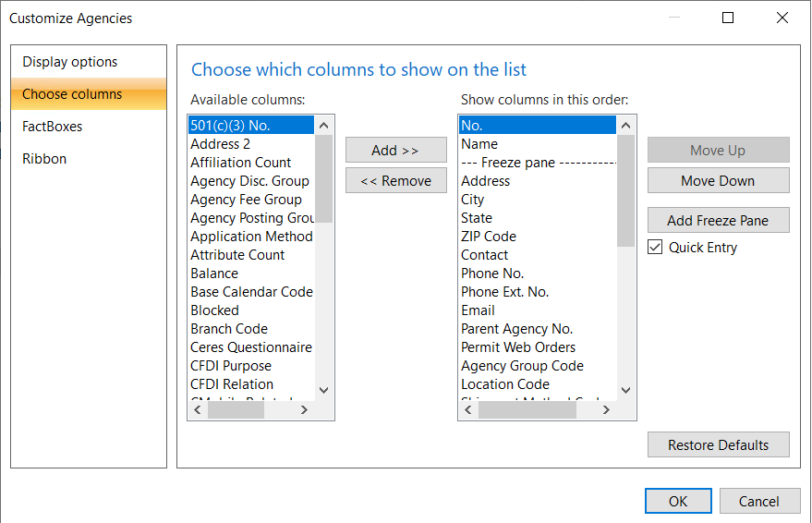Click right scroll arrow under Available columns
The width and height of the screenshot is (812, 523).
pyautogui.click(x=305, y=410)
